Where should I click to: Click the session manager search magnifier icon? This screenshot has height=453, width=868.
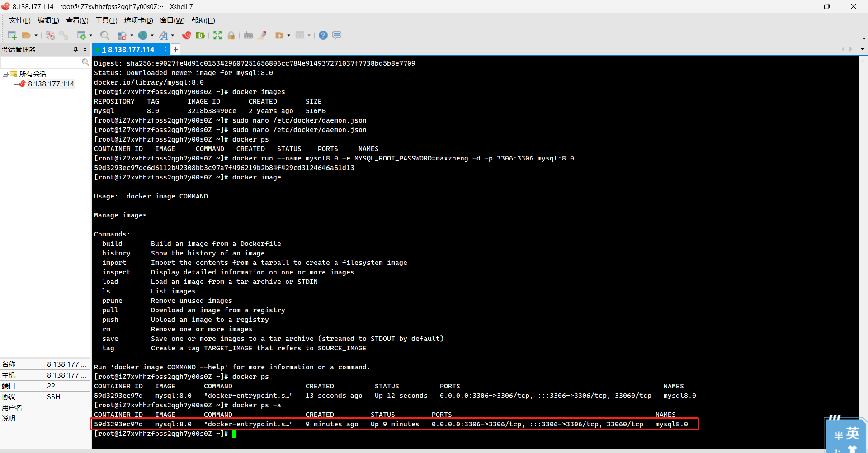coord(85,62)
